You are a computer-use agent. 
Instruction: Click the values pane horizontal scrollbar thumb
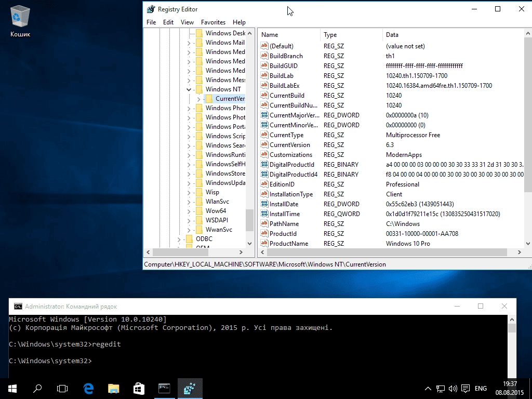click(387, 252)
